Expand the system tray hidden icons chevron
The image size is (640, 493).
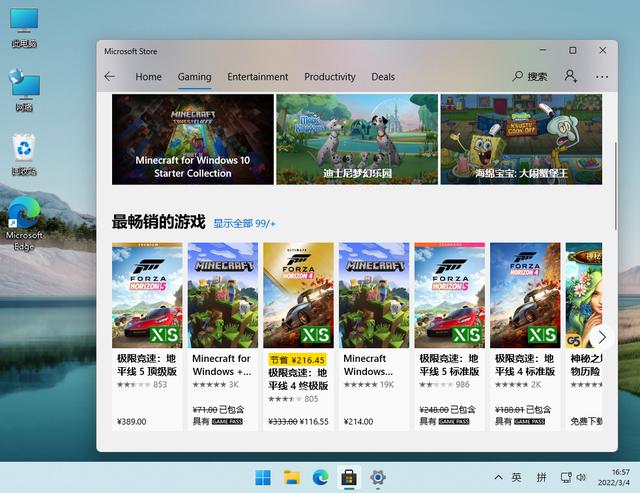coord(498,477)
